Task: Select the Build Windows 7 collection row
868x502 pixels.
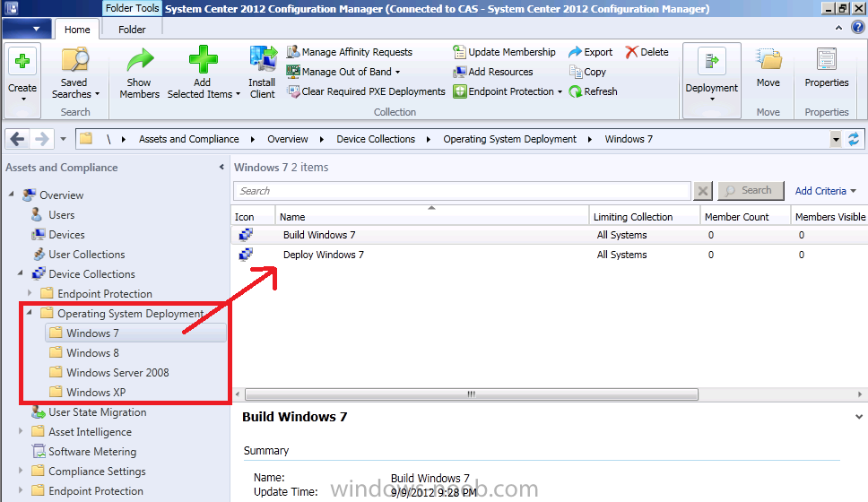Action: (549, 235)
